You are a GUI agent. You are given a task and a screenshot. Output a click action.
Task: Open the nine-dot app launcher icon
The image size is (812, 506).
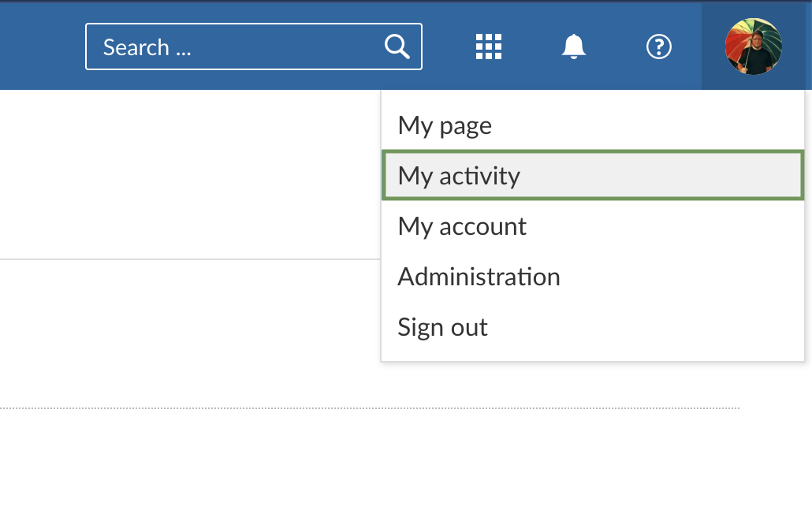click(x=488, y=47)
